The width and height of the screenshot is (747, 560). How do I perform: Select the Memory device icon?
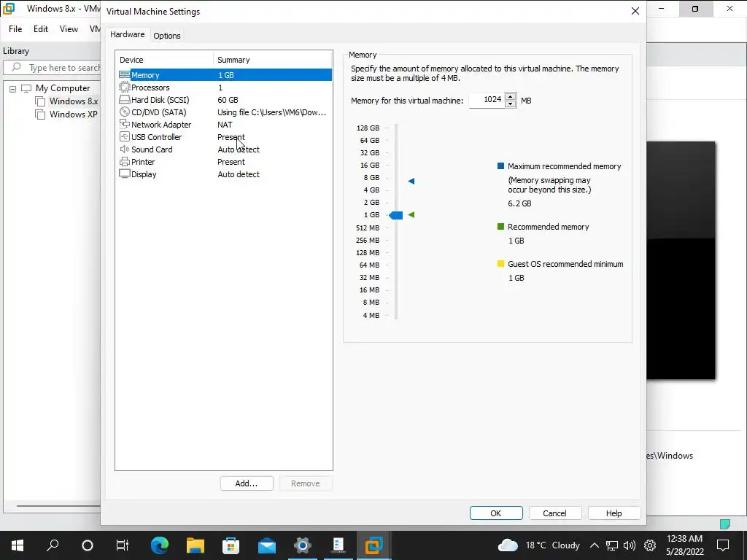coord(124,75)
